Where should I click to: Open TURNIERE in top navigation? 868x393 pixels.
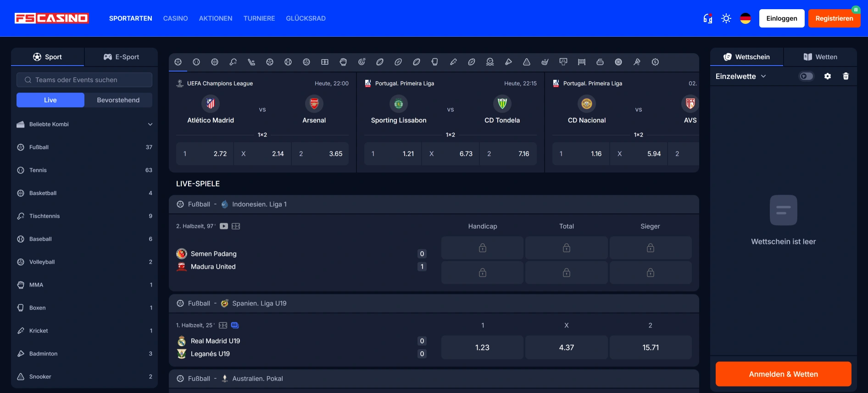point(259,18)
